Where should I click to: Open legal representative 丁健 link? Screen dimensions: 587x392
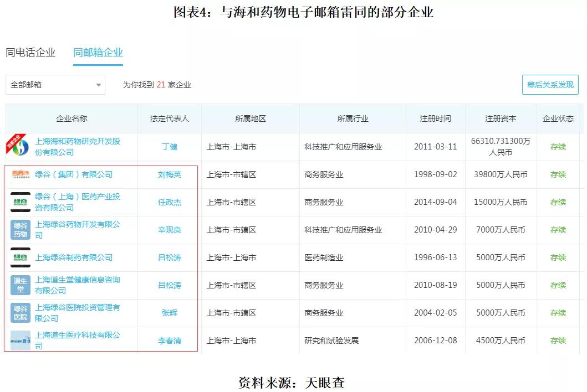(x=170, y=147)
